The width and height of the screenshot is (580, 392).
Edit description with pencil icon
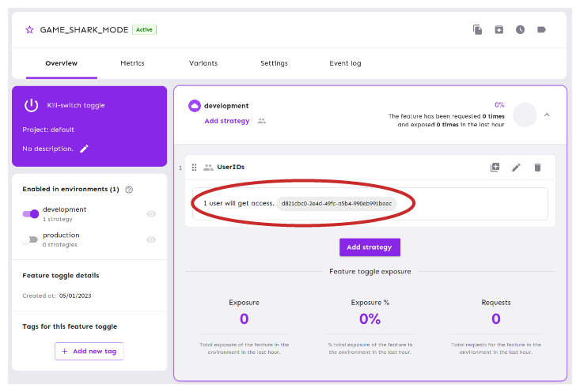85,149
